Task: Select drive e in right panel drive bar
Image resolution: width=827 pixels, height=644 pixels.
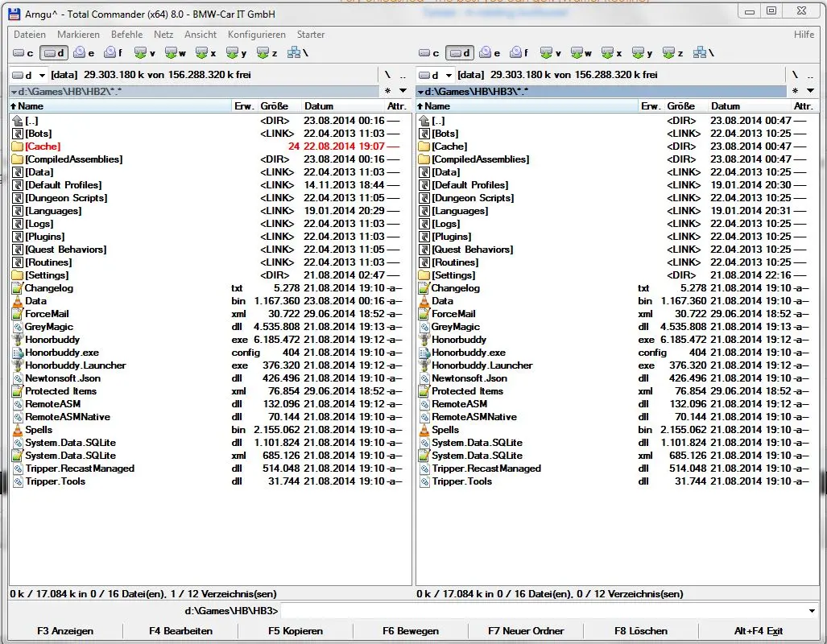Action: [490, 53]
